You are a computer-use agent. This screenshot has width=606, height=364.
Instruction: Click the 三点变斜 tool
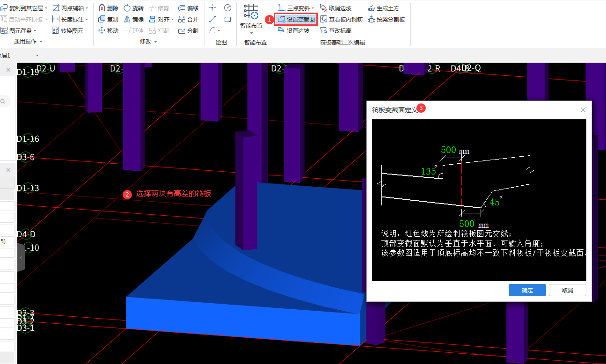point(293,8)
